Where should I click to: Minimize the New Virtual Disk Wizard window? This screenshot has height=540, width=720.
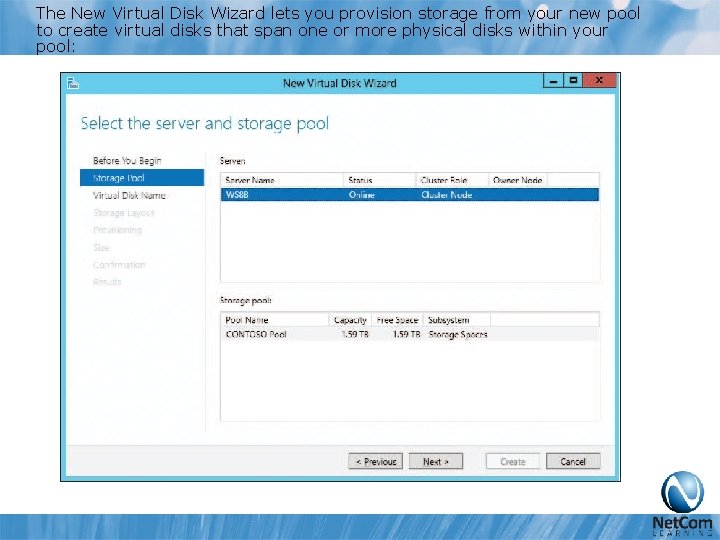[x=553, y=81]
